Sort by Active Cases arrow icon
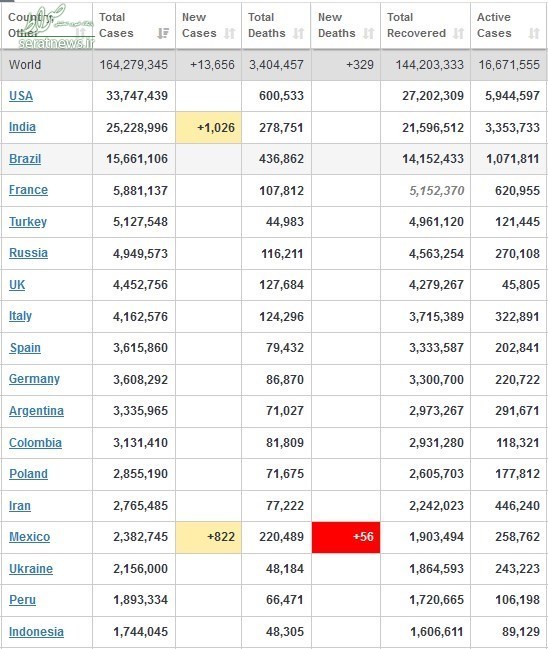This screenshot has height=649, width=548. click(x=534, y=33)
